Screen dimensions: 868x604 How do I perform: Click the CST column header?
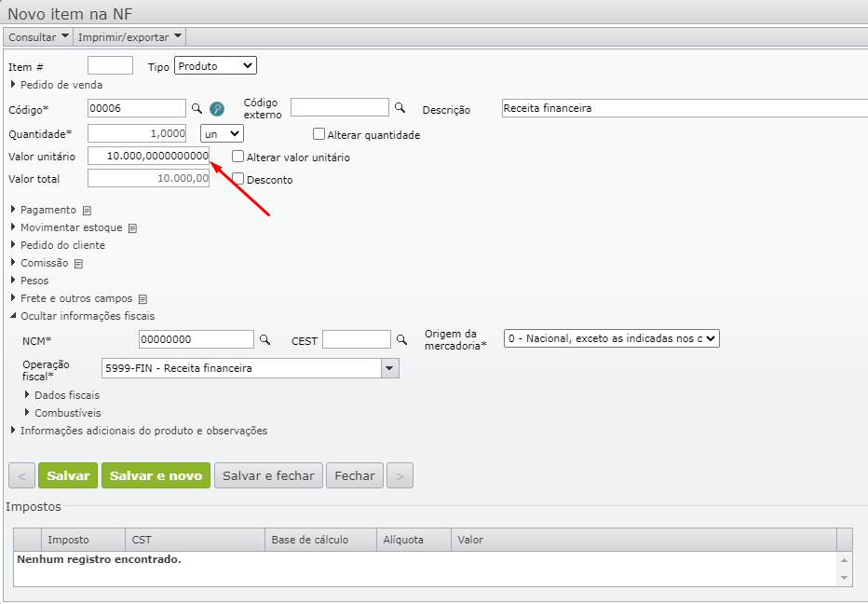click(x=196, y=540)
